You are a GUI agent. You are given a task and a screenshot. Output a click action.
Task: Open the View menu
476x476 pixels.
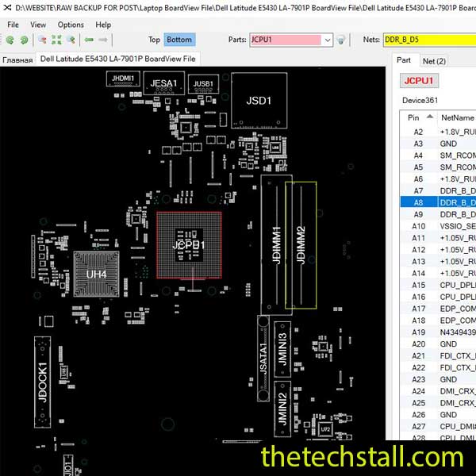click(38, 25)
